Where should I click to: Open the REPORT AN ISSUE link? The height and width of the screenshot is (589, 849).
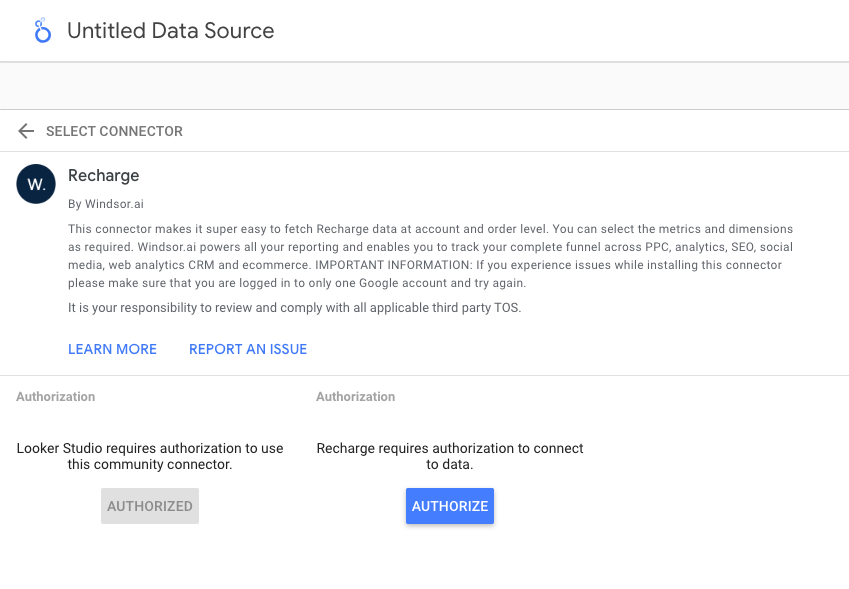tap(248, 349)
